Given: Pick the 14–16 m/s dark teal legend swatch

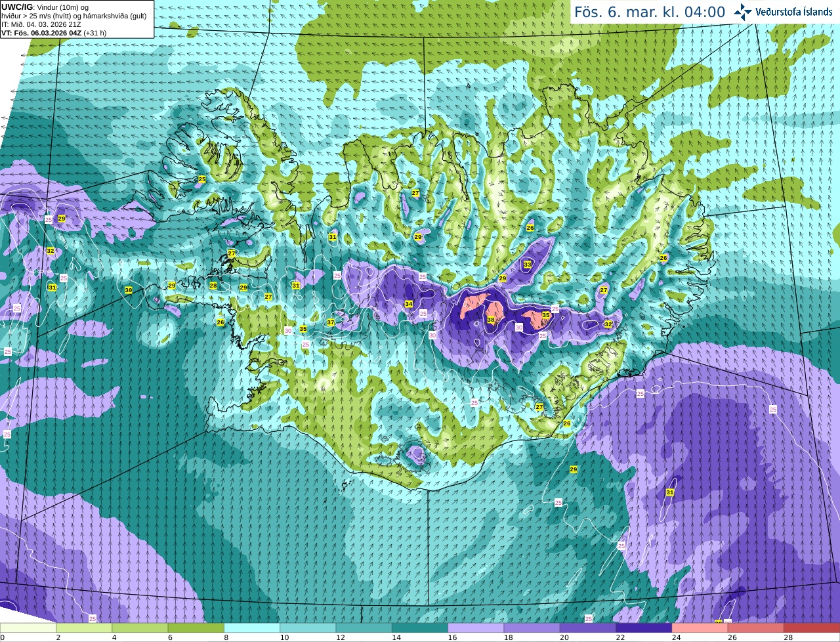Looking at the screenshot, I should click(420, 628).
